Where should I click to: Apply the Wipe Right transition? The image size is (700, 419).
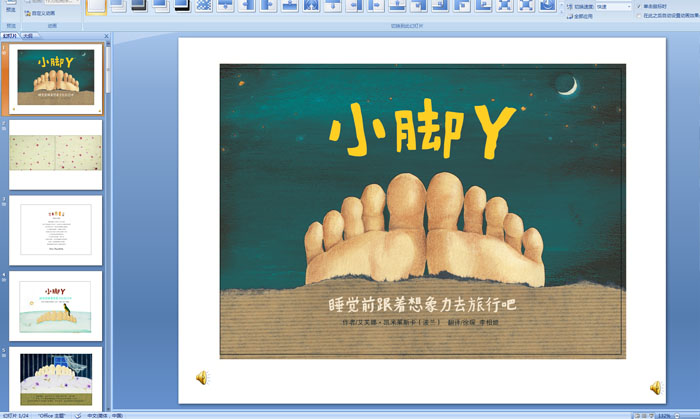[x=268, y=5]
